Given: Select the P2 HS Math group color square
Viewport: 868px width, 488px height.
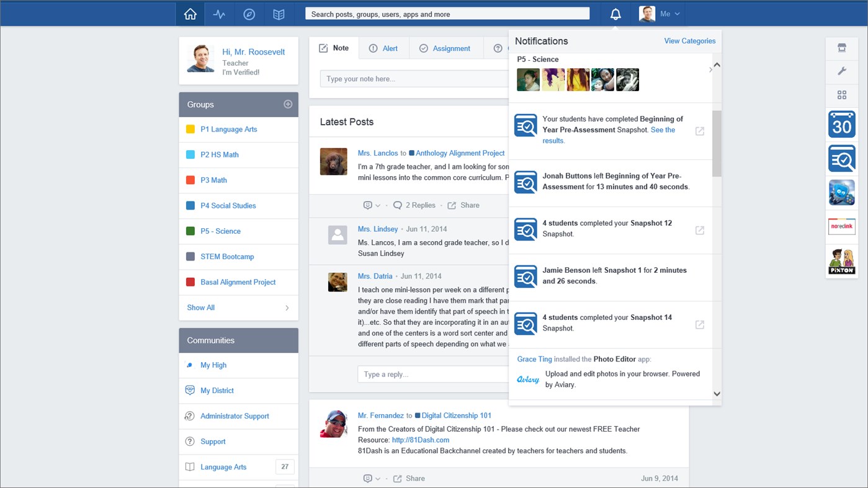Looking at the screenshot, I should pyautogui.click(x=190, y=154).
